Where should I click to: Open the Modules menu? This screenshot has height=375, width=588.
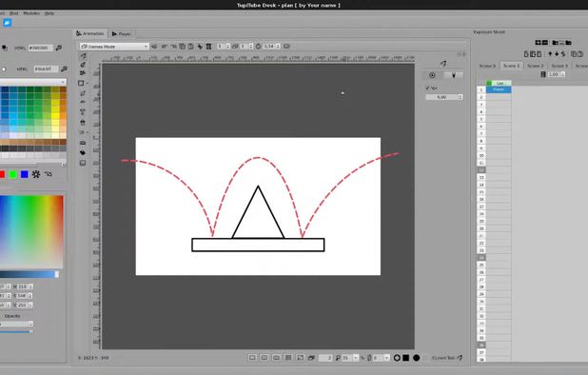click(31, 13)
